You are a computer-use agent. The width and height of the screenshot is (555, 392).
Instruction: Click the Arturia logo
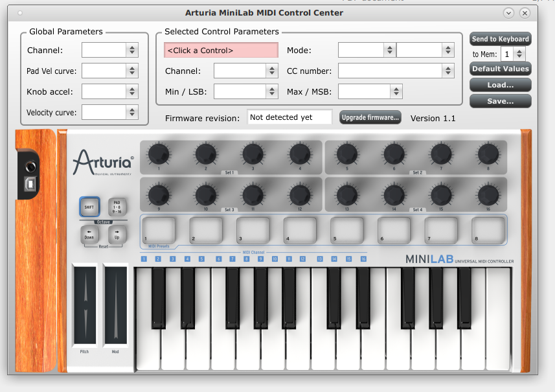pos(104,162)
